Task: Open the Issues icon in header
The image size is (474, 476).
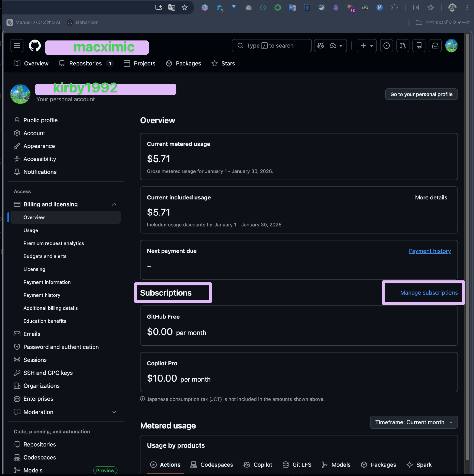Action: (x=386, y=46)
